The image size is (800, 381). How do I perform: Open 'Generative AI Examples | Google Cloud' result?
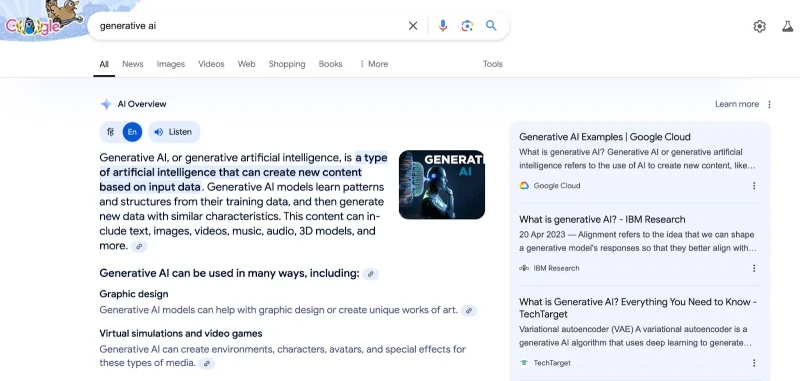pos(605,137)
